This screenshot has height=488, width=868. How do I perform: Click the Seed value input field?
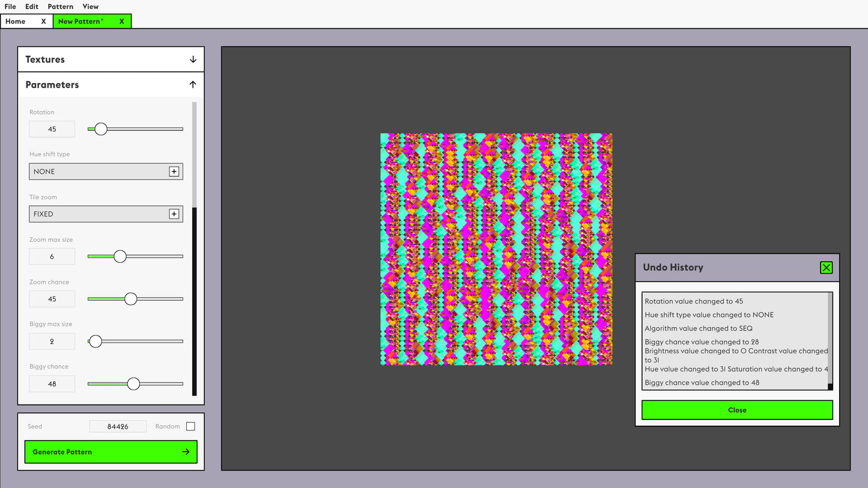(118, 427)
